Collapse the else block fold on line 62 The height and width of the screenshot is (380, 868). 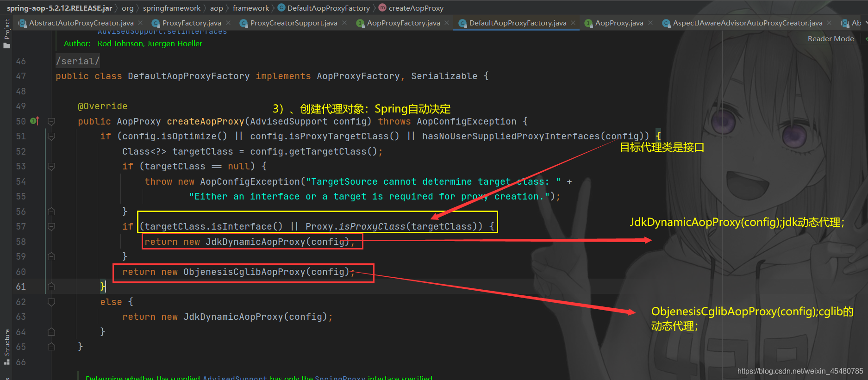click(51, 302)
